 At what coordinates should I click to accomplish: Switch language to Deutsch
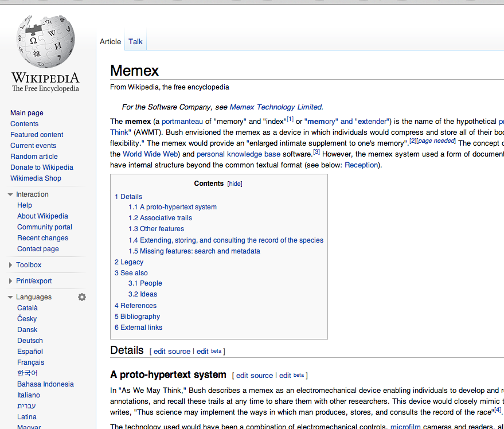(x=30, y=341)
